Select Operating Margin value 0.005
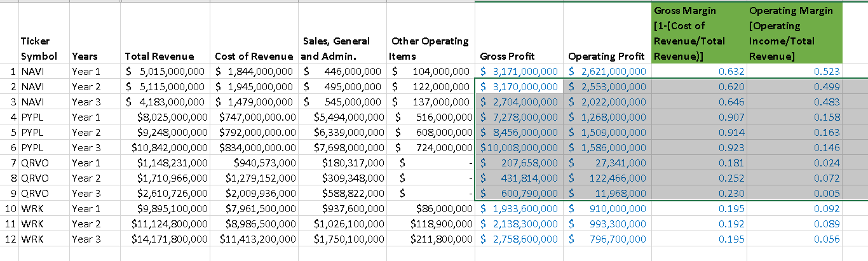Viewport: 868px width, 261px height. tap(794, 194)
